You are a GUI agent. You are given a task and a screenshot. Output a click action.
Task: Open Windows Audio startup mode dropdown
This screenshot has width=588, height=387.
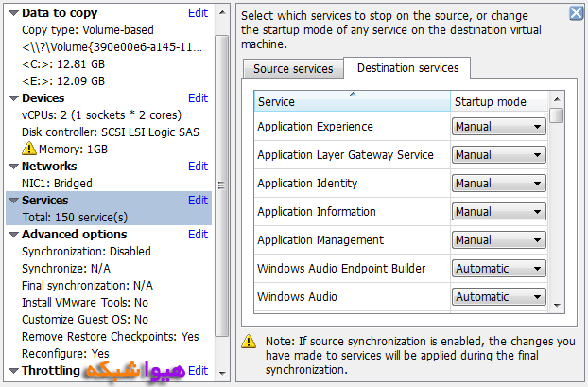499,297
